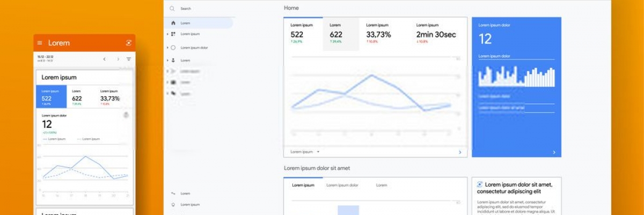
Task: Click the '12' value on mobile card
Action: 46,124
